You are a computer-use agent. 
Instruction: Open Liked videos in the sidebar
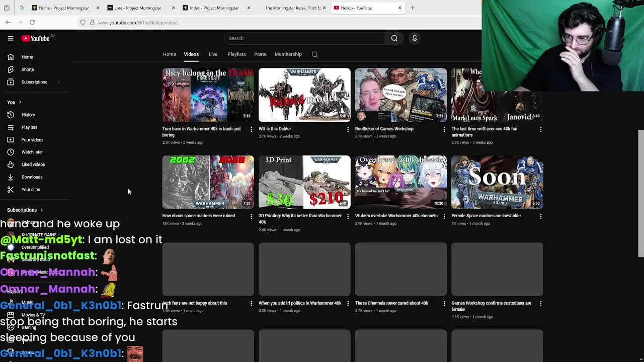[33, 164]
